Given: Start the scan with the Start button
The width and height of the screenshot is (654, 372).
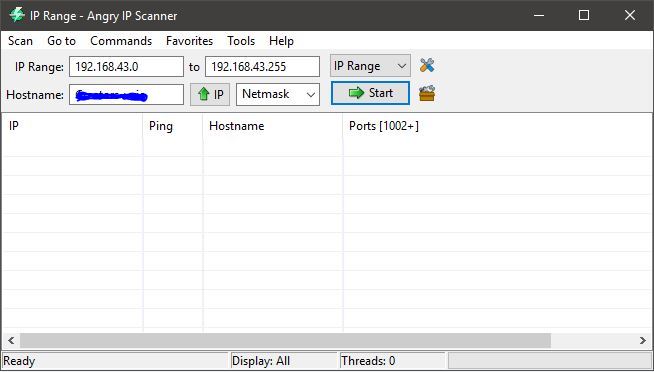Looking at the screenshot, I should [x=370, y=93].
